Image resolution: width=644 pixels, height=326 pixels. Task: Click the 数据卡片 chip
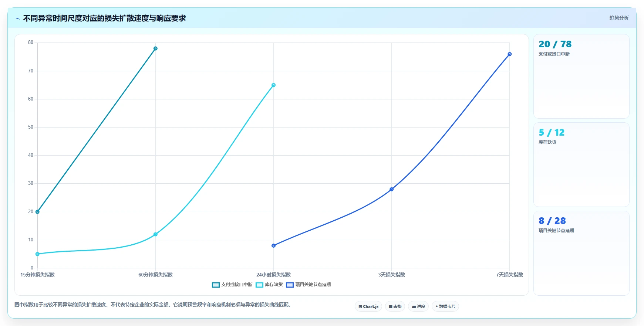(x=445, y=306)
